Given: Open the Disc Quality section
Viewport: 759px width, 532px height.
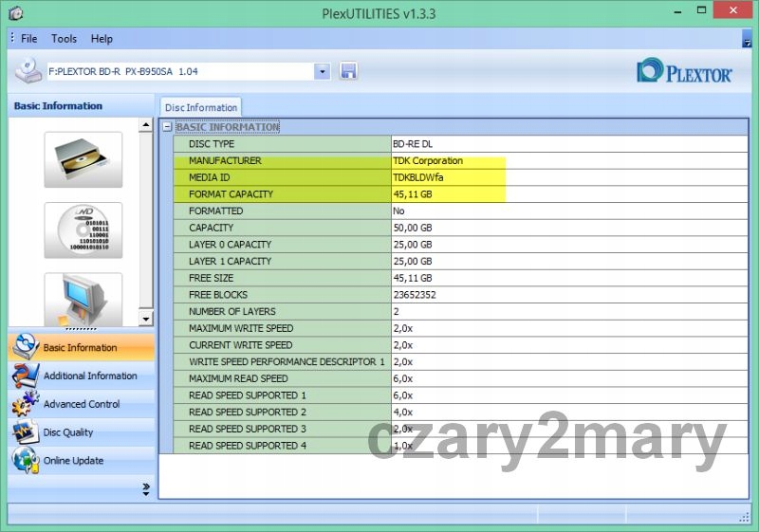Looking at the screenshot, I should tap(82, 431).
